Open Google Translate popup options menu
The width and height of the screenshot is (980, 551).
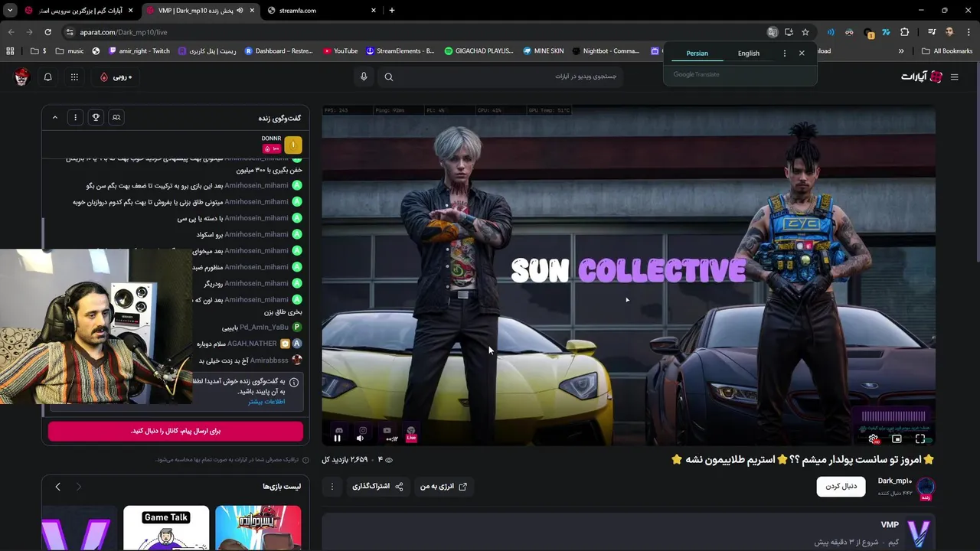coord(784,53)
